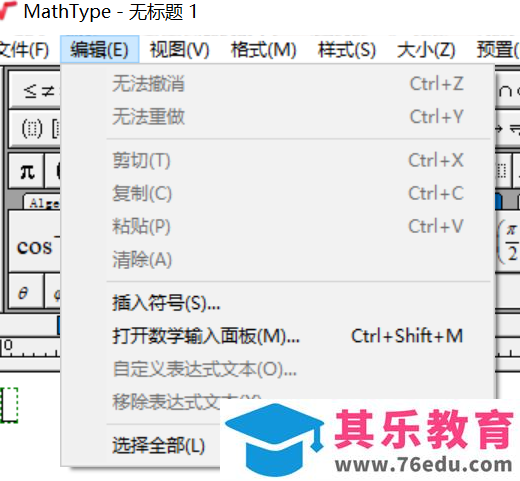Choose 打开数学输入面板(M)... entry

(278, 336)
